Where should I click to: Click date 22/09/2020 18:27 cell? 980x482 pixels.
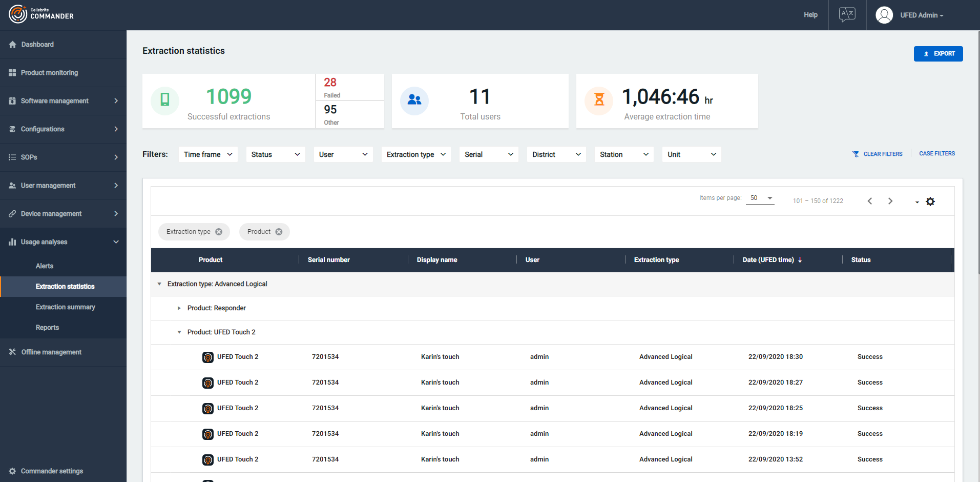click(x=776, y=383)
